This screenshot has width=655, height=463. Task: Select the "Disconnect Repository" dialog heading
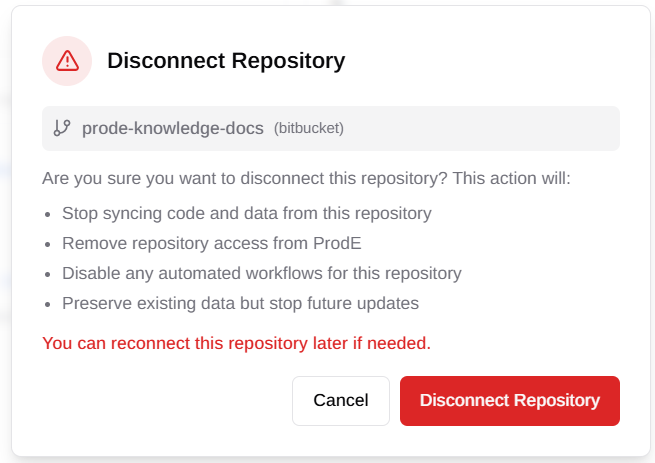coord(226,61)
